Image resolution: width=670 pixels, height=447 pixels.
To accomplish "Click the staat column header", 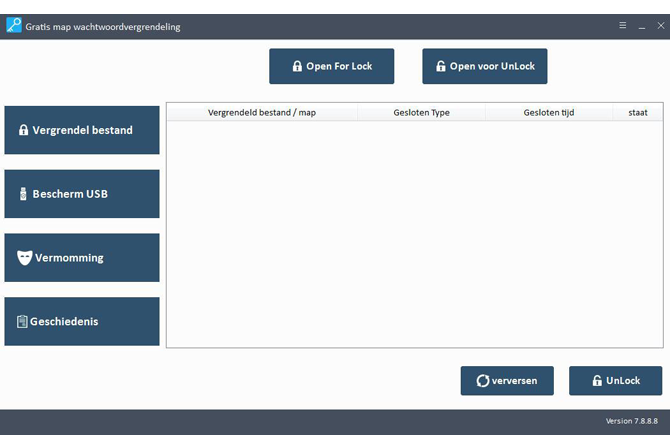I will (x=638, y=112).
